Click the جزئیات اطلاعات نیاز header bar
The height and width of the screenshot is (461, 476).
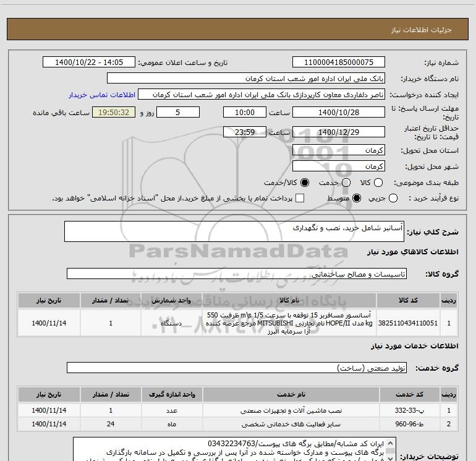238,29
